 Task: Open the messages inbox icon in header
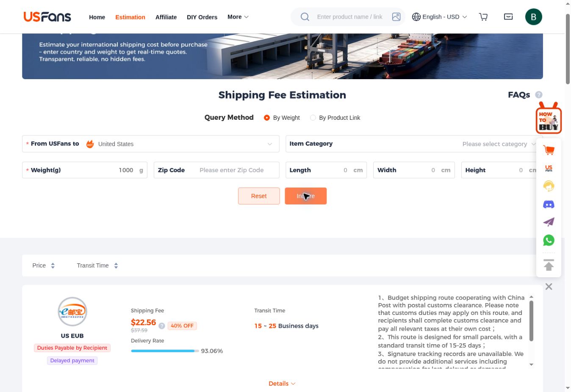pyautogui.click(x=508, y=17)
